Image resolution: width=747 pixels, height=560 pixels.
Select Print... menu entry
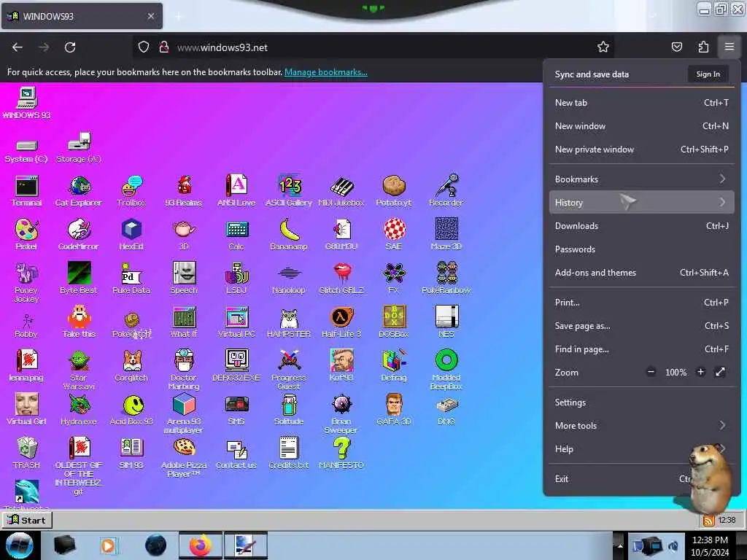point(641,303)
